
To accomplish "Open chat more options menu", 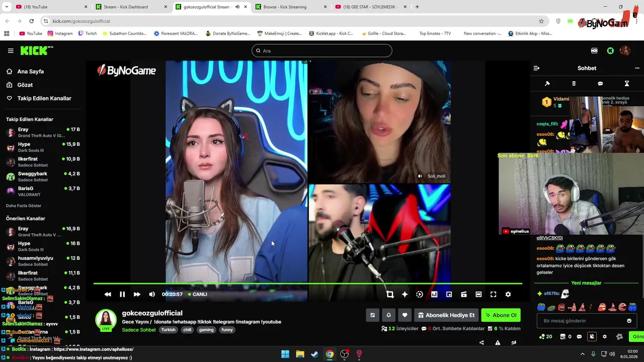I will [637, 68].
